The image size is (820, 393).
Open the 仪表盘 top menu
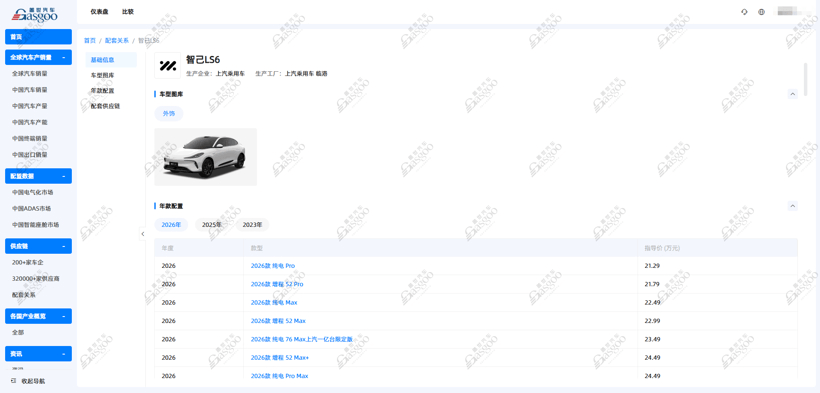click(x=99, y=12)
